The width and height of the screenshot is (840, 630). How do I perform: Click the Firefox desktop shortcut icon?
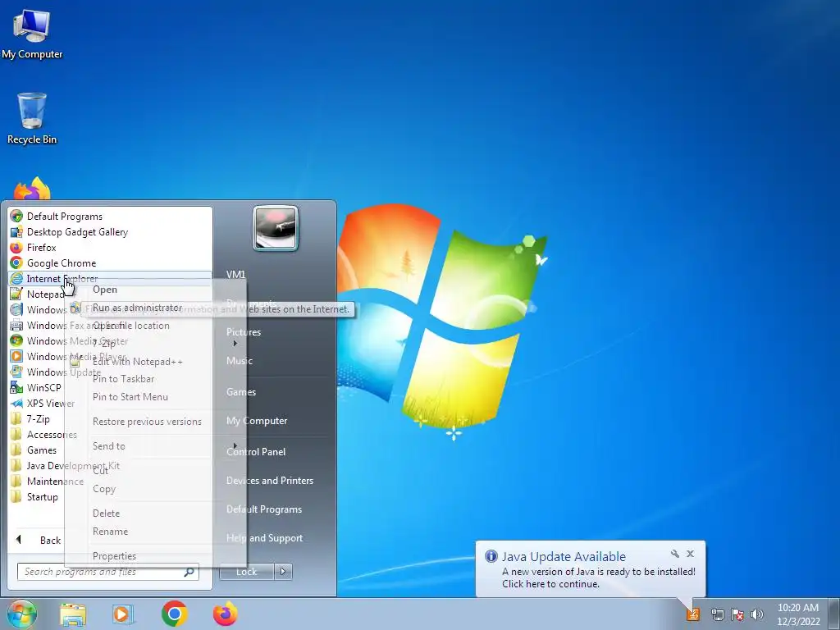32,189
